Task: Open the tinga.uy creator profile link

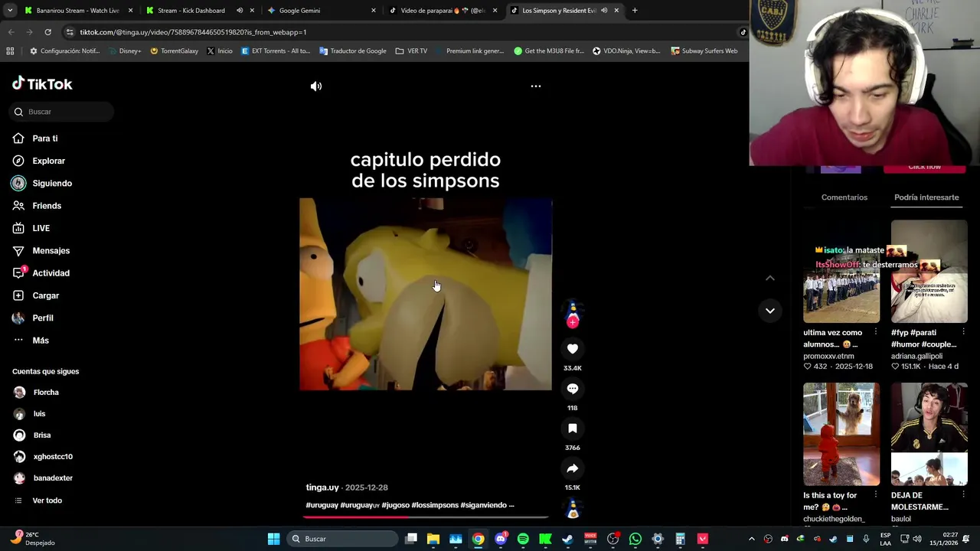Action: pos(322,487)
